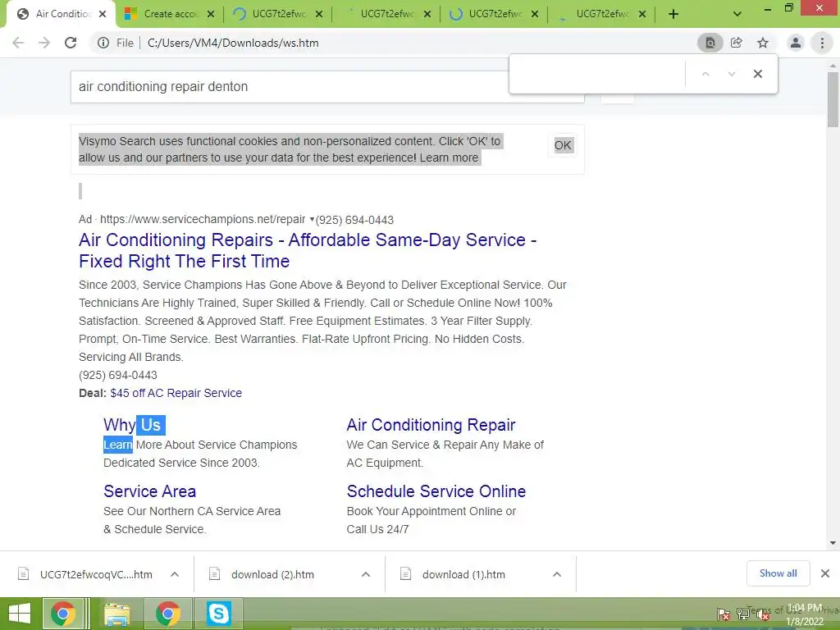This screenshot has height=630, width=840.
Task: Open Skype from the taskbar
Action: 218,614
